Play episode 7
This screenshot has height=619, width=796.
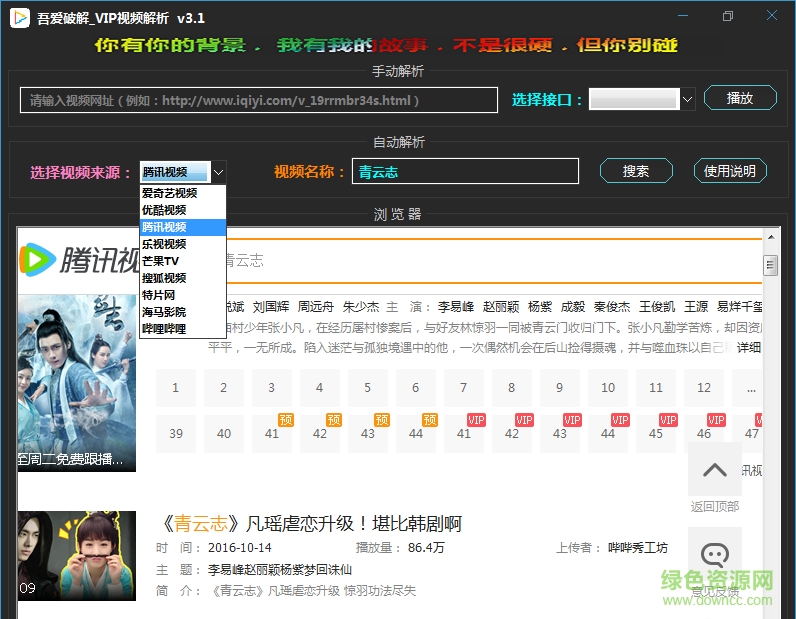[463, 388]
